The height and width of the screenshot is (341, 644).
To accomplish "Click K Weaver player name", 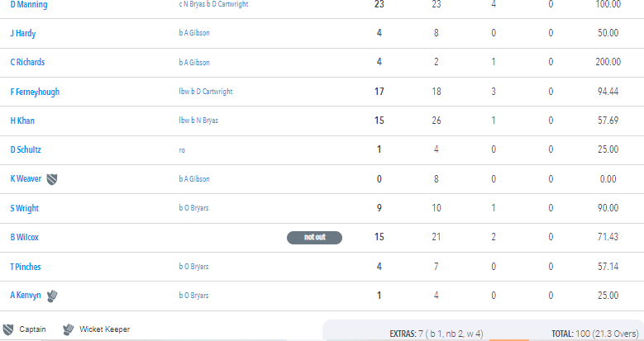I will click(26, 179).
